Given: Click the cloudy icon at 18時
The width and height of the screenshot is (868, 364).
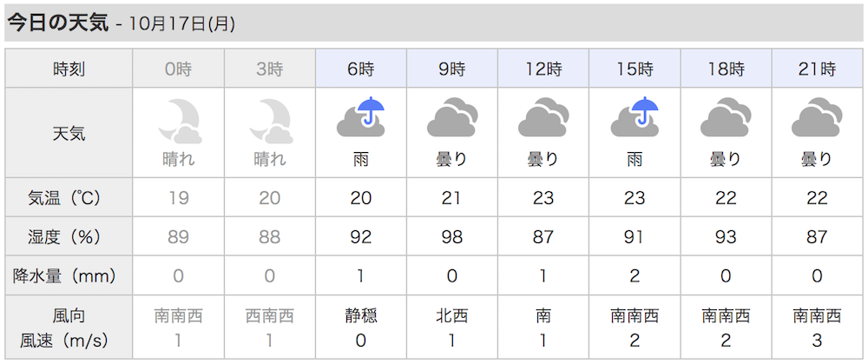Looking at the screenshot, I should (x=726, y=117).
